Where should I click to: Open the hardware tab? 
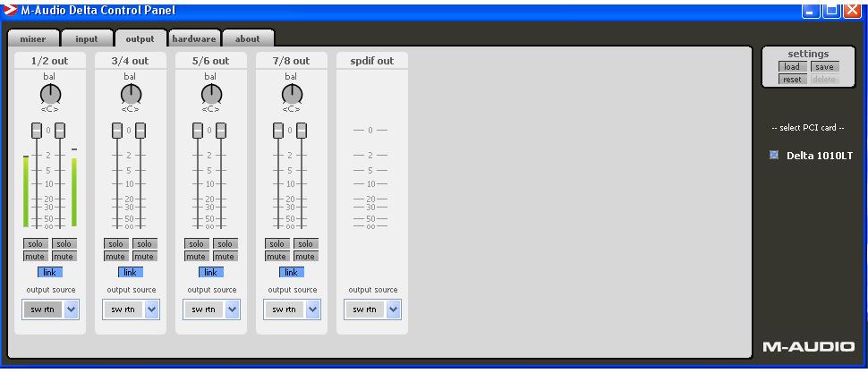pyautogui.click(x=194, y=38)
